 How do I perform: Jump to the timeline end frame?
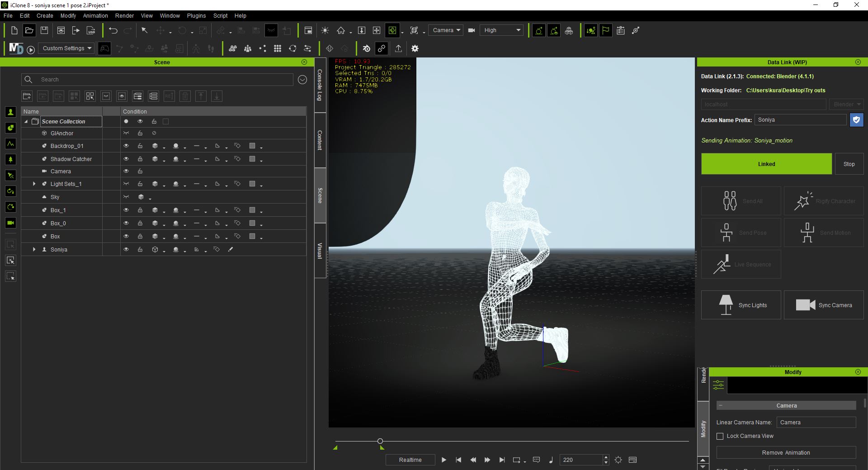(502, 460)
